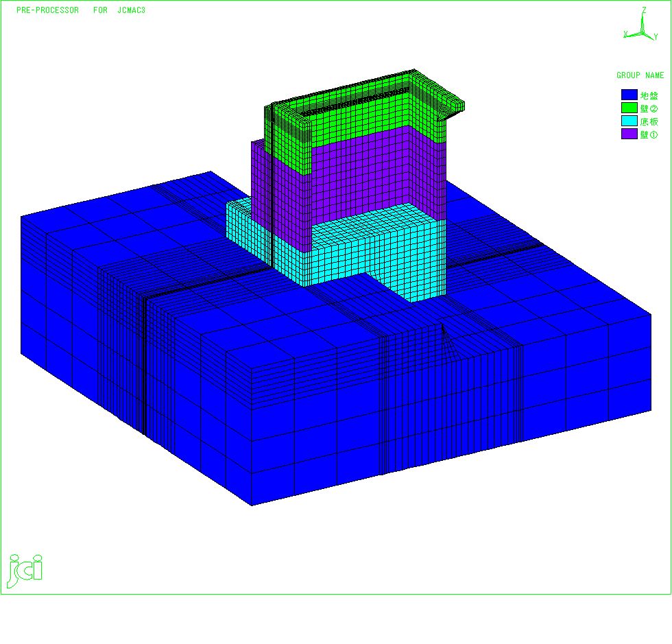The image size is (672, 644).
Task: Select the green 壁② legend color swatch
Action: [x=629, y=108]
